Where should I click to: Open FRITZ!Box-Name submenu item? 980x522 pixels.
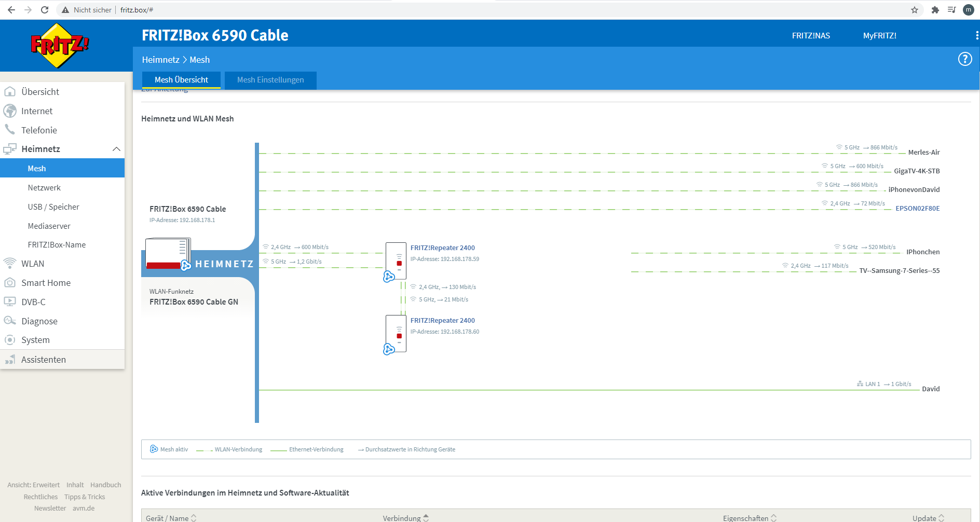point(57,244)
